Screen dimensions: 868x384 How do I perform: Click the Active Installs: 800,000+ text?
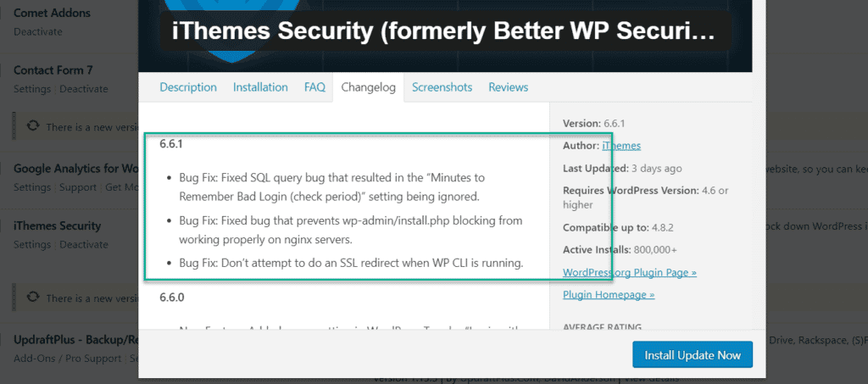620,250
